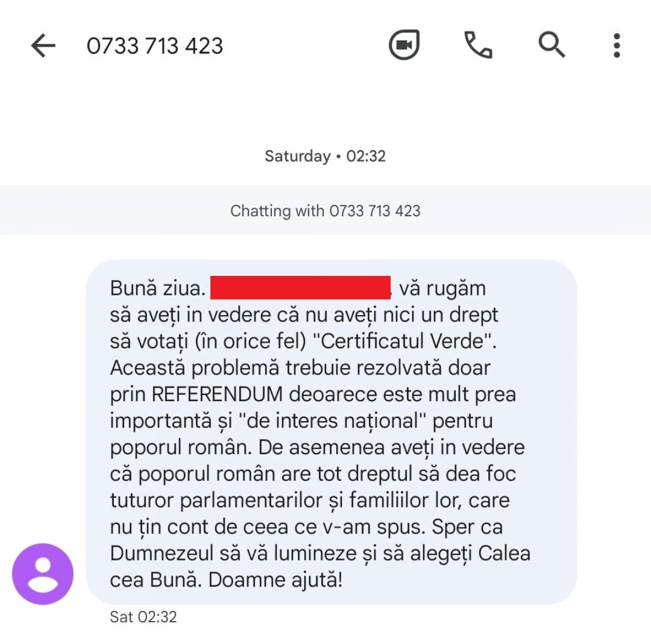
Task: Open contact details from the 0733 713 423 title
Action: 155,46
